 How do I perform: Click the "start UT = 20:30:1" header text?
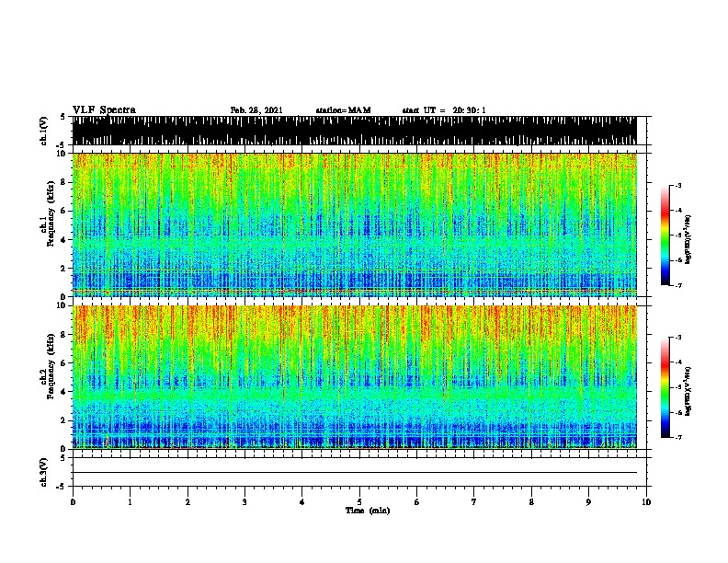(x=444, y=110)
